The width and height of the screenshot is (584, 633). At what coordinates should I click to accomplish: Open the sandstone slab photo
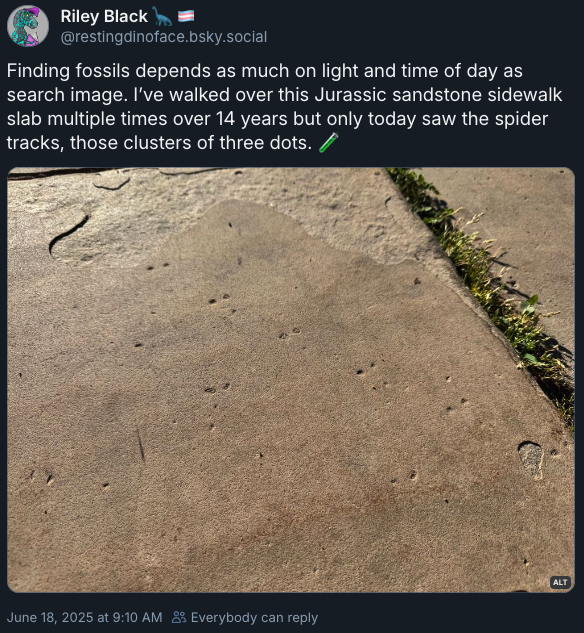pyautogui.click(x=291, y=380)
